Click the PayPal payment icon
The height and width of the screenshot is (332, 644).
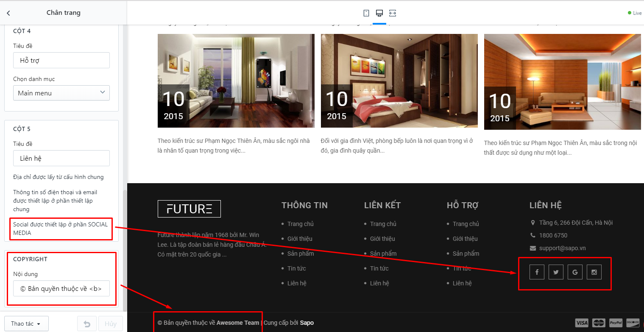pyautogui.click(x=616, y=323)
